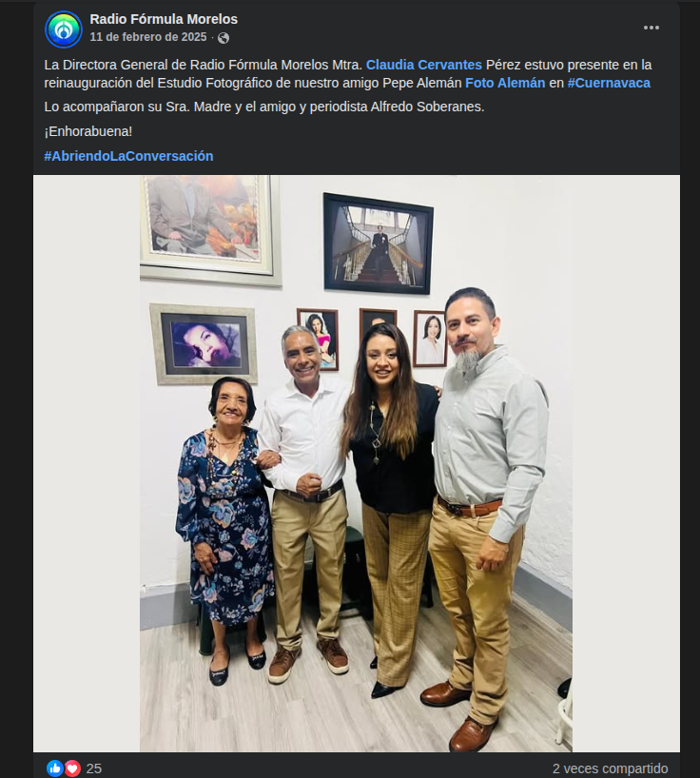
Task: Click the purple-toned framed portrait in the photo
Action: (204, 344)
